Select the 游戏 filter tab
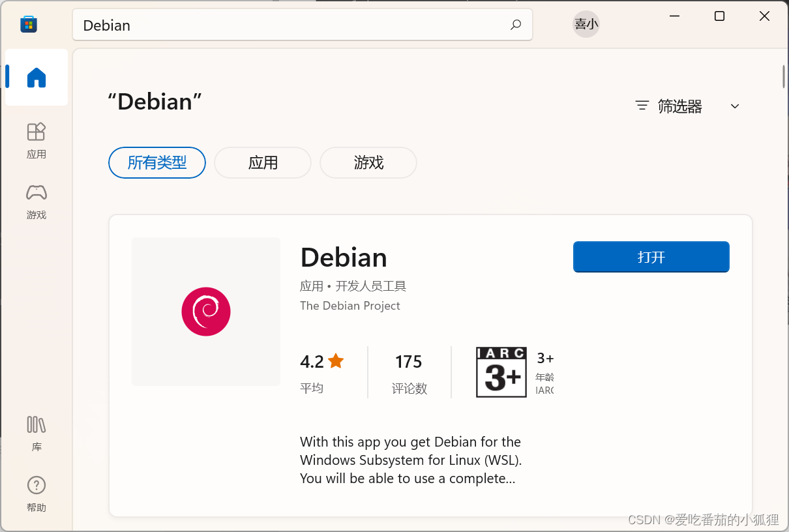789x532 pixels. point(368,162)
